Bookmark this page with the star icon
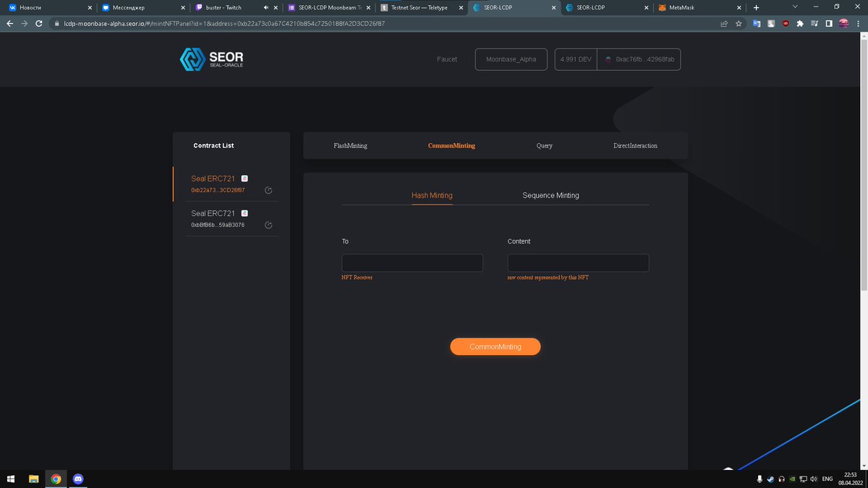This screenshot has width=868, height=488. [x=739, y=23]
